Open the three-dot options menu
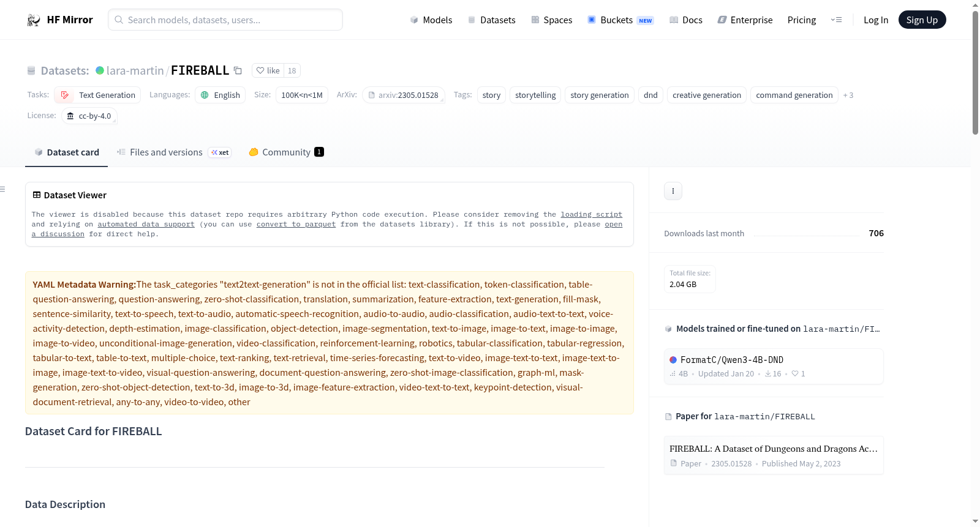980x527 pixels. pyautogui.click(x=673, y=191)
